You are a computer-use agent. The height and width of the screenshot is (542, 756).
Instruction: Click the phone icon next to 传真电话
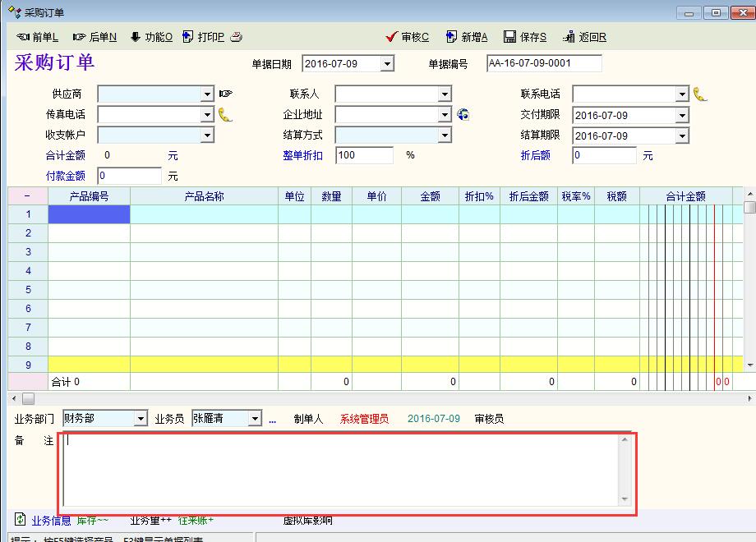click(x=224, y=115)
